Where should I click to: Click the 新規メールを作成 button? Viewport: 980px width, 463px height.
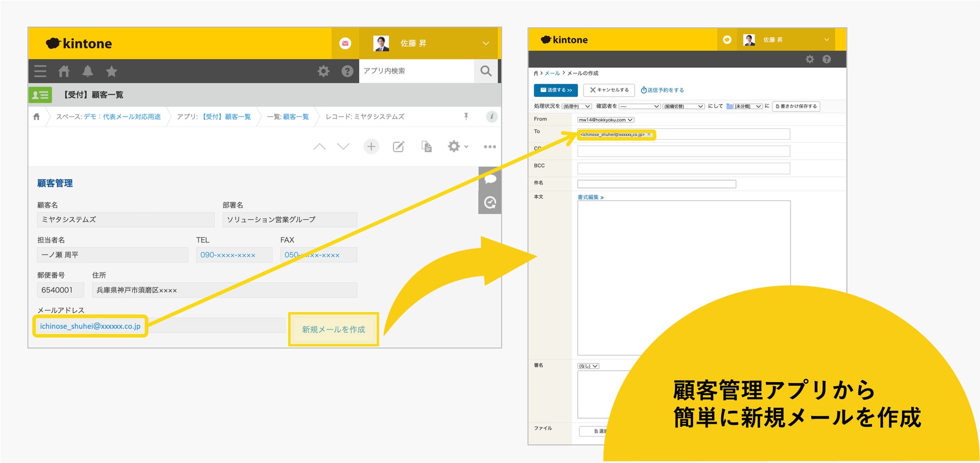[334, 329]
